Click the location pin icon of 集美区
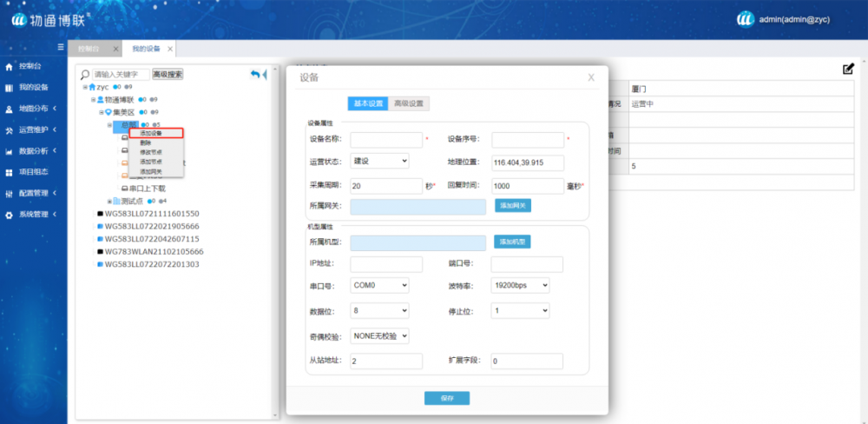This screenshot has height=424, width=868. [x=108, y=112]
